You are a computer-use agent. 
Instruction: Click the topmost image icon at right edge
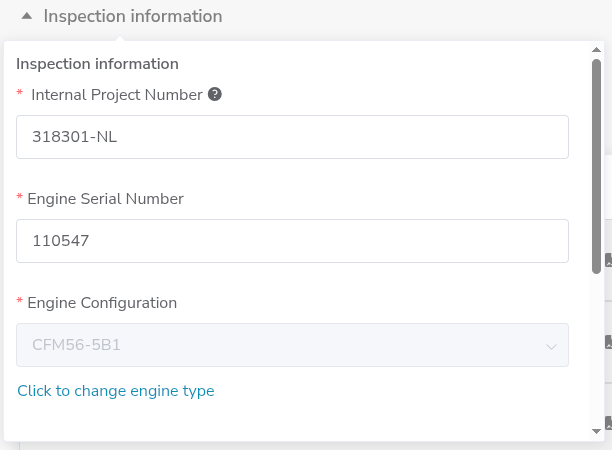pyautogui.click(x=608, y=259)
